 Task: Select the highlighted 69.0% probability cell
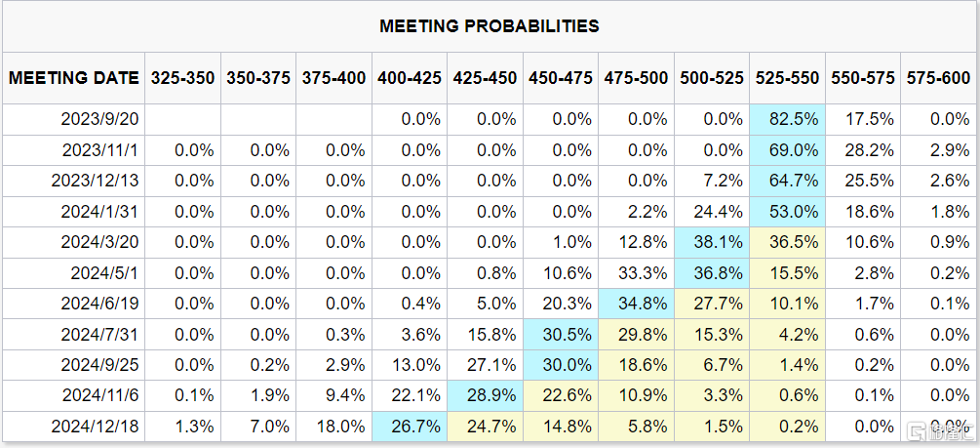point(787,151)
